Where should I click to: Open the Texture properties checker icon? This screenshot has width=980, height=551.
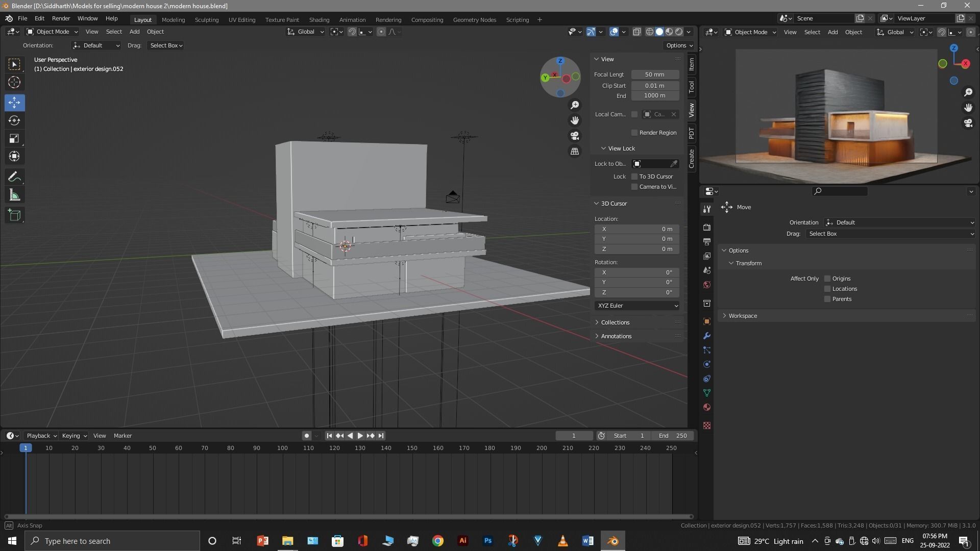pyautogui.click(x=707, y=425)
